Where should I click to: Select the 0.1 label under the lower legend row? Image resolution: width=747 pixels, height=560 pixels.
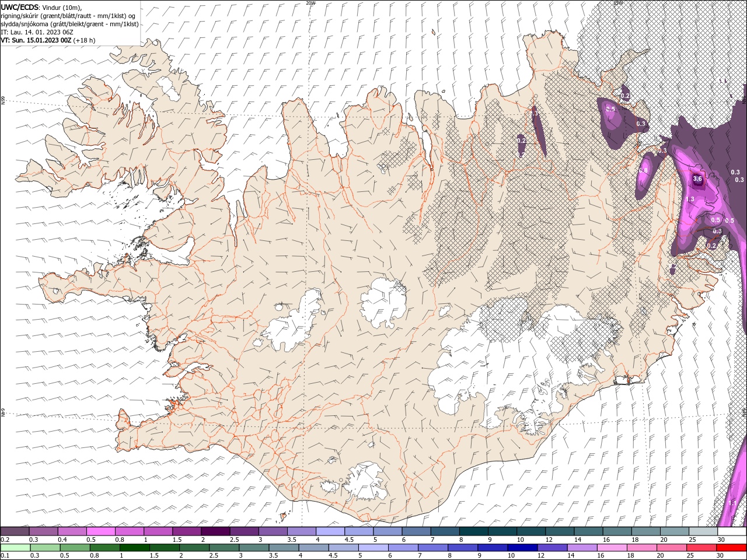5,556
